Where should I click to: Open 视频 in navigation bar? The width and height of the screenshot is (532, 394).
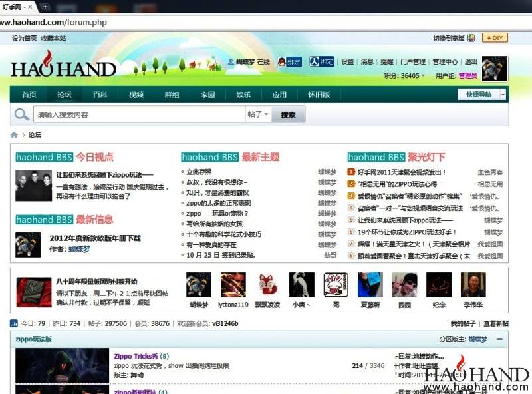click(136, 95)
